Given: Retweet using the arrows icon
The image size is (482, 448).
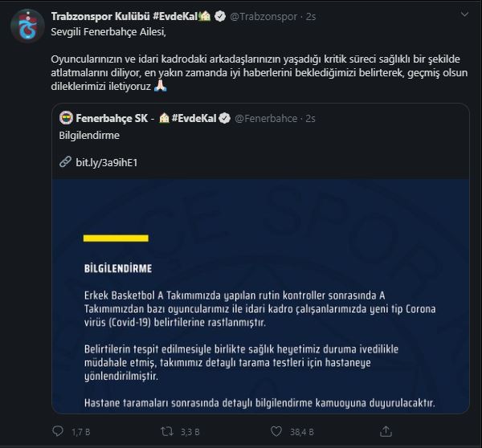Looking at the screenshot, I should (167, 432).
